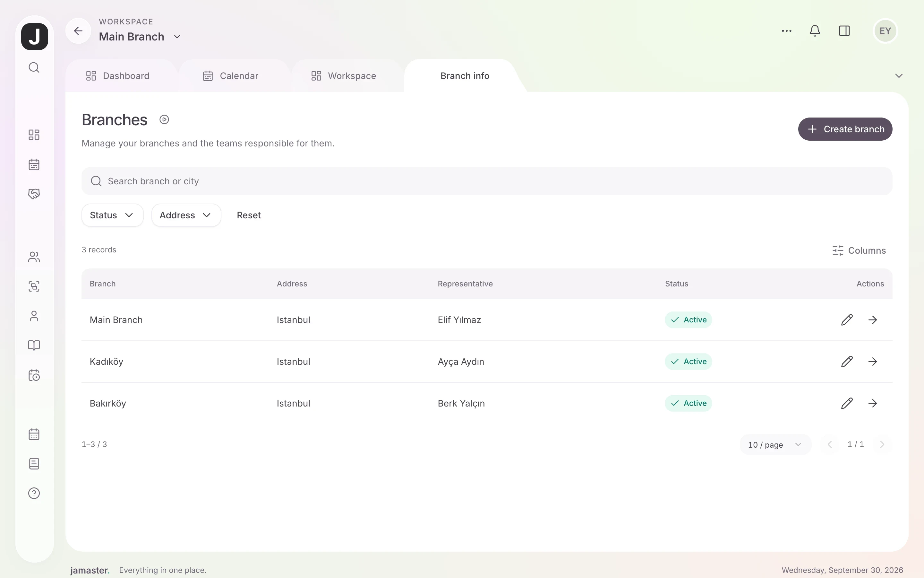Open the Main Branch workspace dropdown
This screenshot has width=924, height=578.
140,37
